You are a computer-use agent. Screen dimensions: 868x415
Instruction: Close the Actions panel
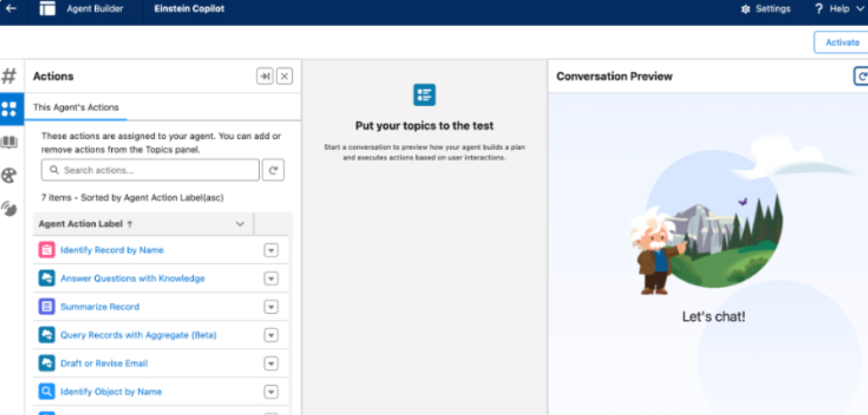(284, 77)
